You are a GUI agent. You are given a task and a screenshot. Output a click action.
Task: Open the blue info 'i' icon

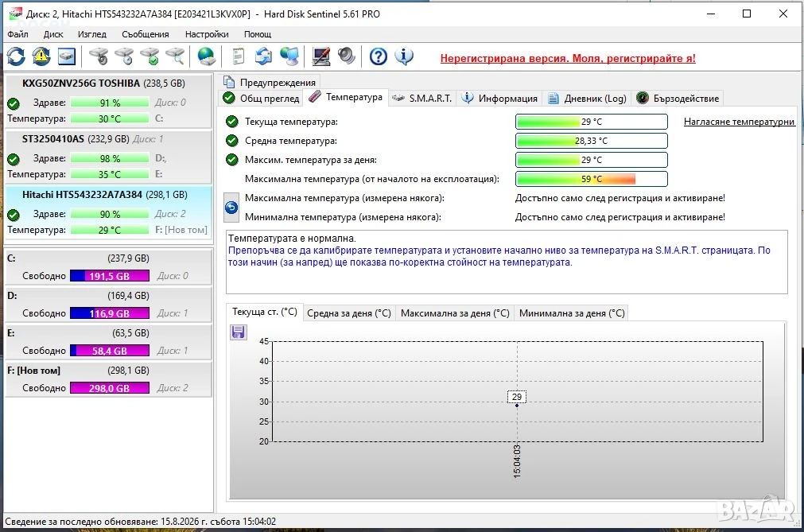point(403,56)
